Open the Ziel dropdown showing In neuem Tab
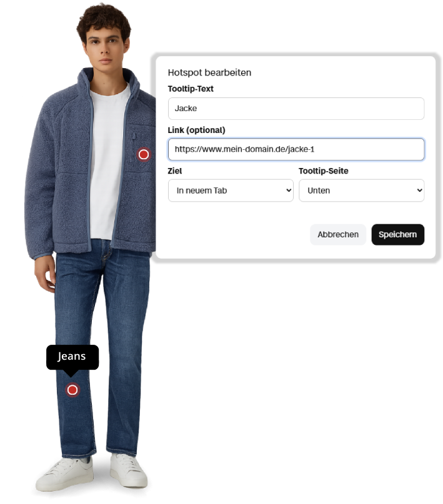This screenshot has height=504, width=443. pyautogui.click(x=231, y=190)
